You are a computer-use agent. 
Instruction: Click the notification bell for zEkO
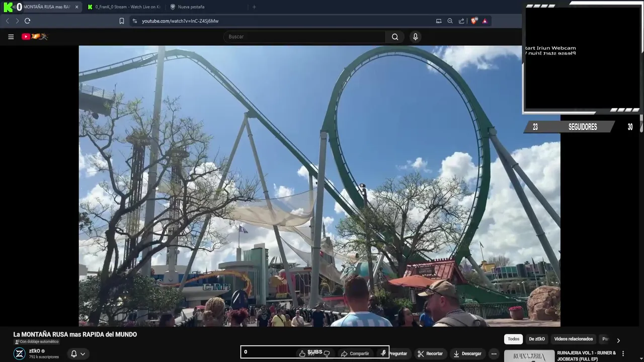74,353
